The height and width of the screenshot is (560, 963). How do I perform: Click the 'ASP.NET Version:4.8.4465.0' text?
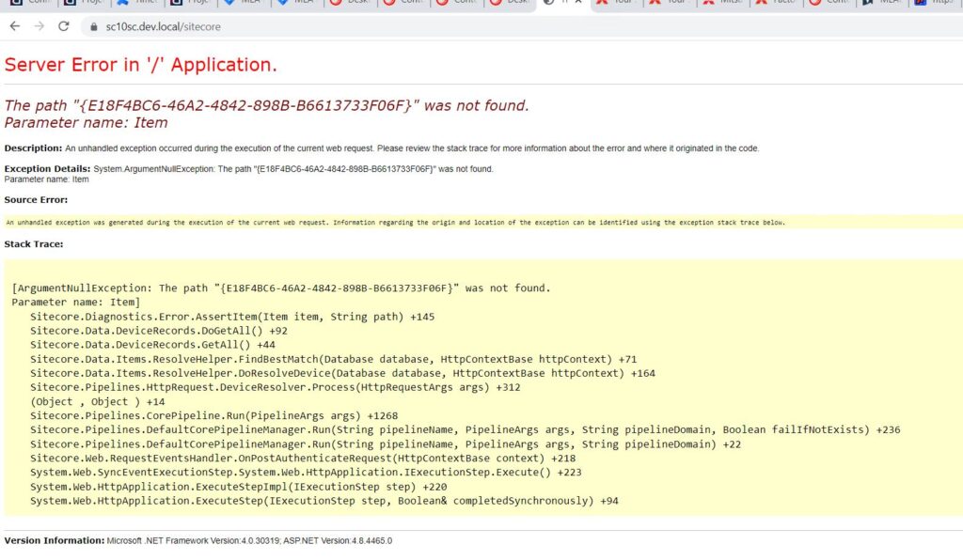click(x=338, y=541)
